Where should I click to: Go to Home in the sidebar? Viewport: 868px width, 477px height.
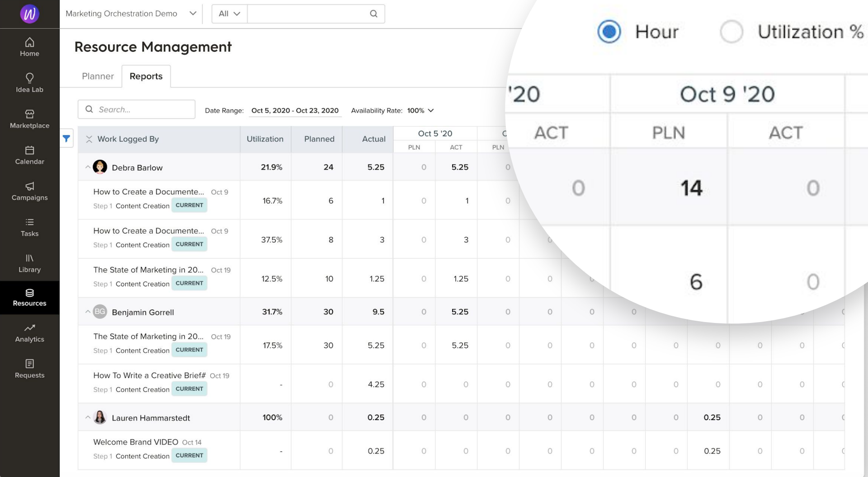(29, 47)
